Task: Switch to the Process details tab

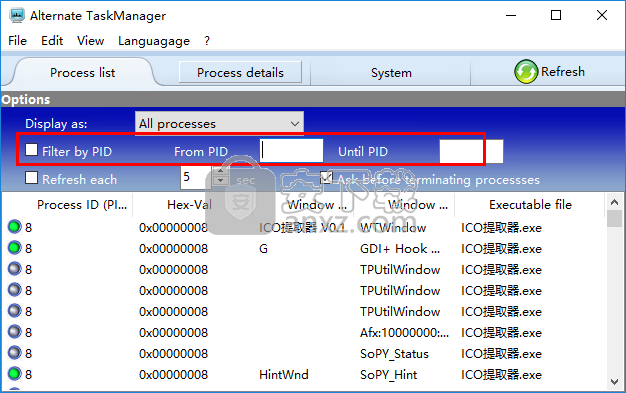Action: (240, 73)
